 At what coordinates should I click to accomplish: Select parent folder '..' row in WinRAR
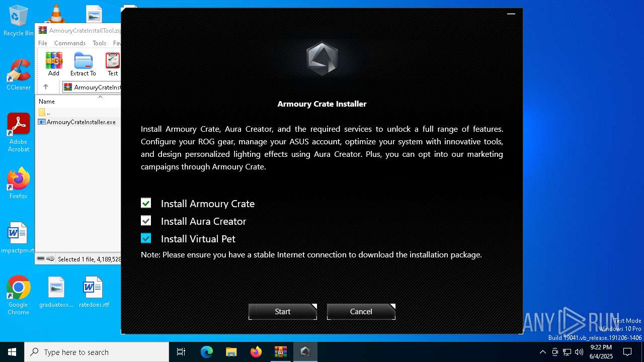tap(79, 112)
